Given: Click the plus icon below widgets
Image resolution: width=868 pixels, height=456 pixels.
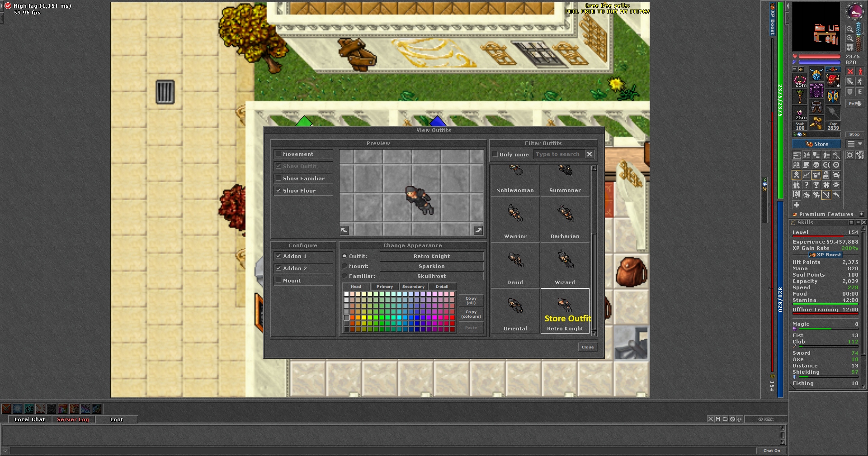Looking at the screenshot, I should point(797,205).
